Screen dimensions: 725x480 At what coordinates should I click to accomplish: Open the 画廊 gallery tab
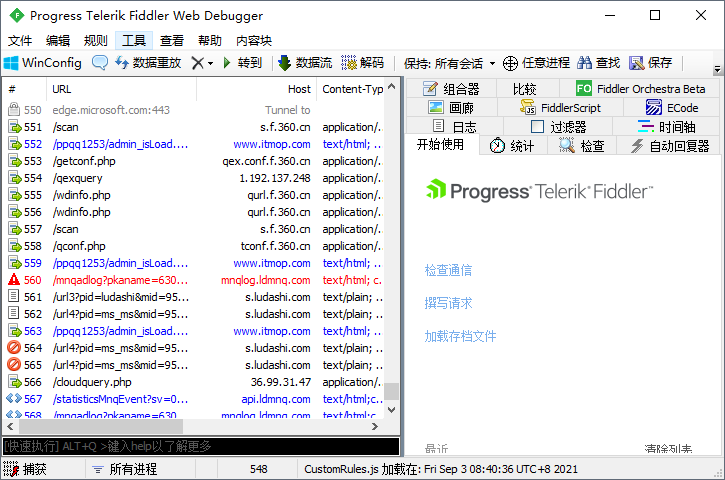[x=451, y=108]
